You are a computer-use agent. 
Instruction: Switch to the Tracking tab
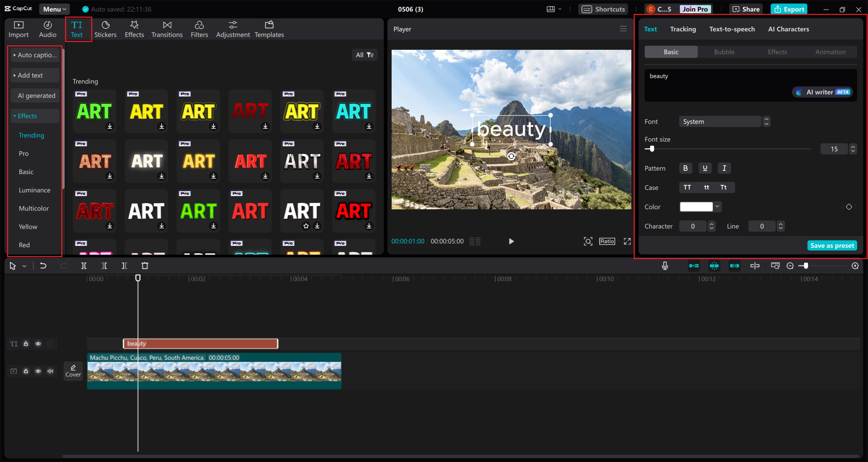tap(683, 29)
